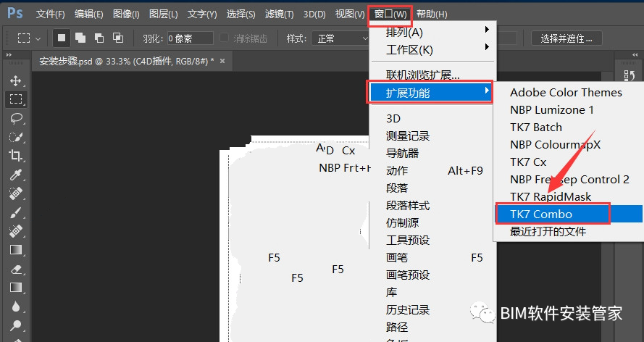644x342 pixels.
Task: Open the 选择(S) menu
Action: tap(241, 14)
